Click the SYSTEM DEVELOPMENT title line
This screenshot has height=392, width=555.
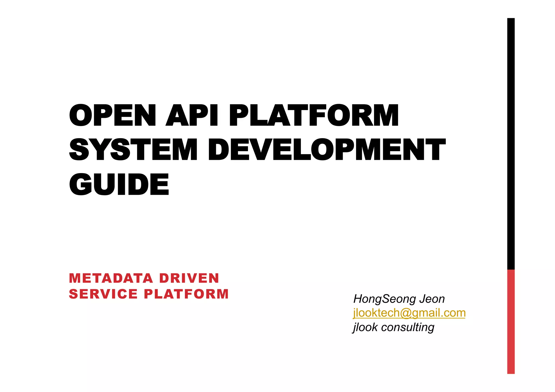[x=257, y=150]
